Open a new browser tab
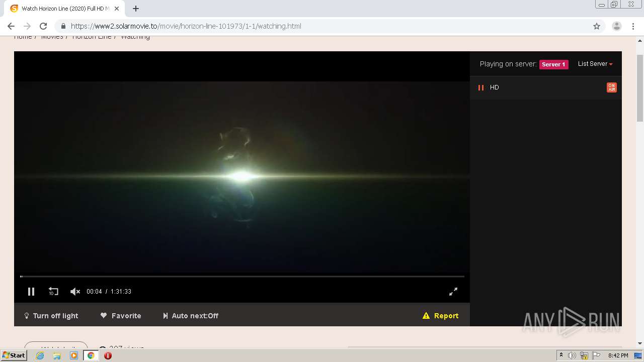This screenshot has height=362, width=644. pos(136,9)
